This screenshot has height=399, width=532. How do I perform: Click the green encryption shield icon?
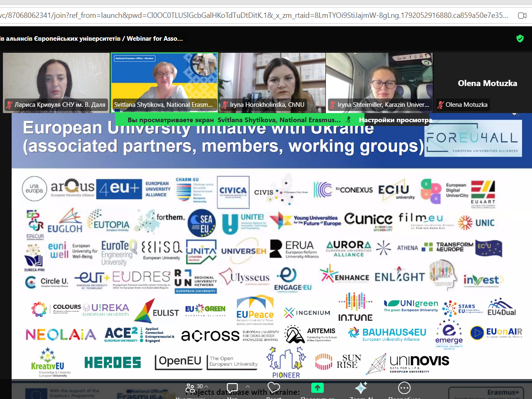tap(520, 39)
